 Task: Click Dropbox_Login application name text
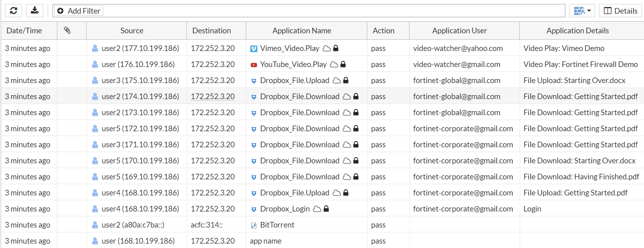point(285,209)
